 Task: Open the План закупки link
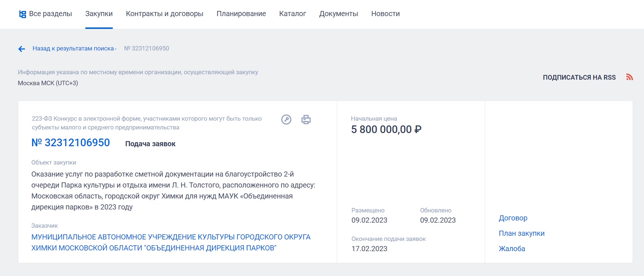click(x=522, y=234)
